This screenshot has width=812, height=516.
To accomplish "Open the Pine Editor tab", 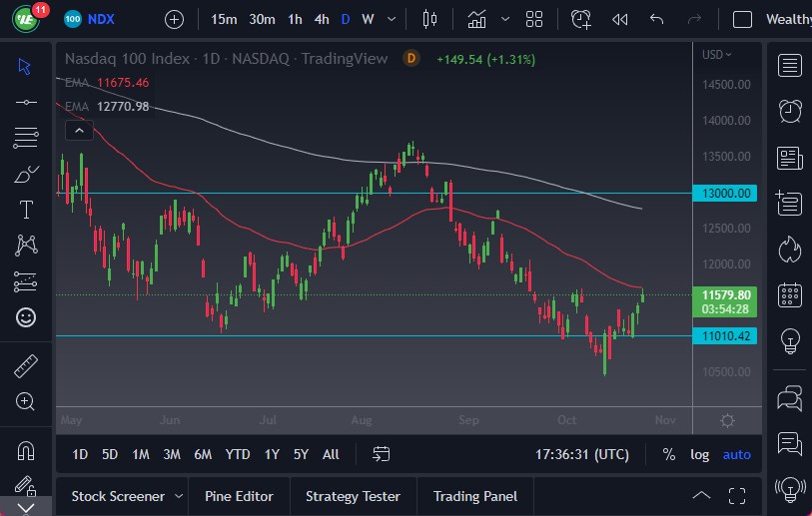I will pyautogui.click(x=239, y=496).
